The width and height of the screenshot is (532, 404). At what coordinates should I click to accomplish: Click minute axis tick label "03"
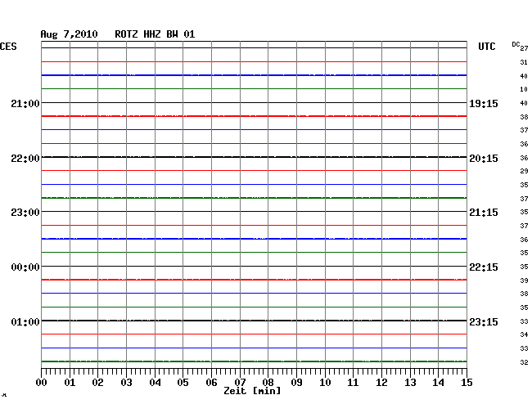point(126,383)
